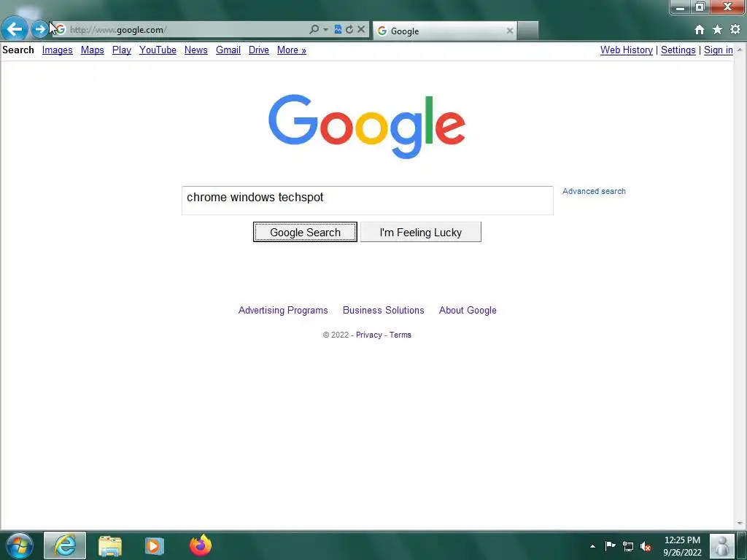The image size is (747, 560).
Task: Refresh the page with the reload icon
Action: 349,29
